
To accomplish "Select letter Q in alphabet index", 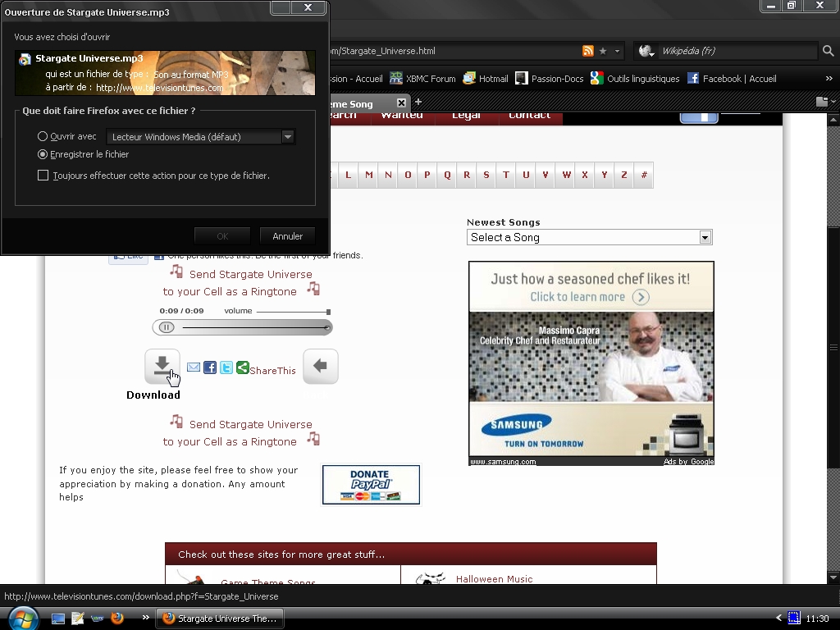I will click(447, 175).
